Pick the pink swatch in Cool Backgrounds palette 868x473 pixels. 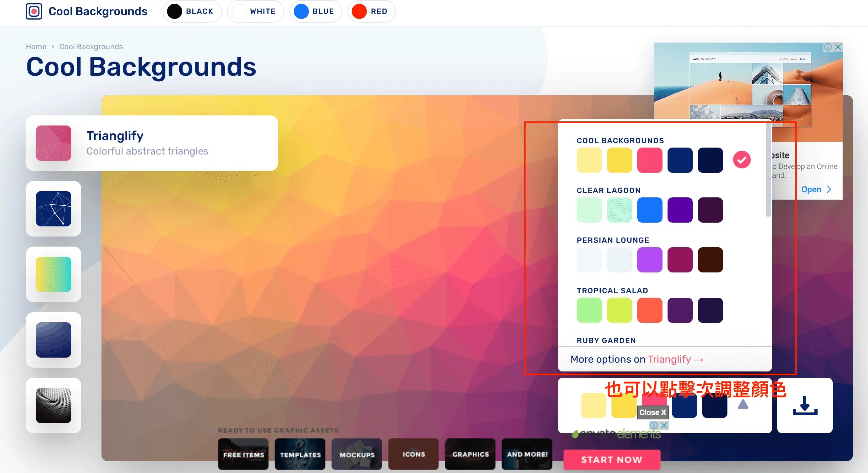pyautogui.click(x=650, y=160)
